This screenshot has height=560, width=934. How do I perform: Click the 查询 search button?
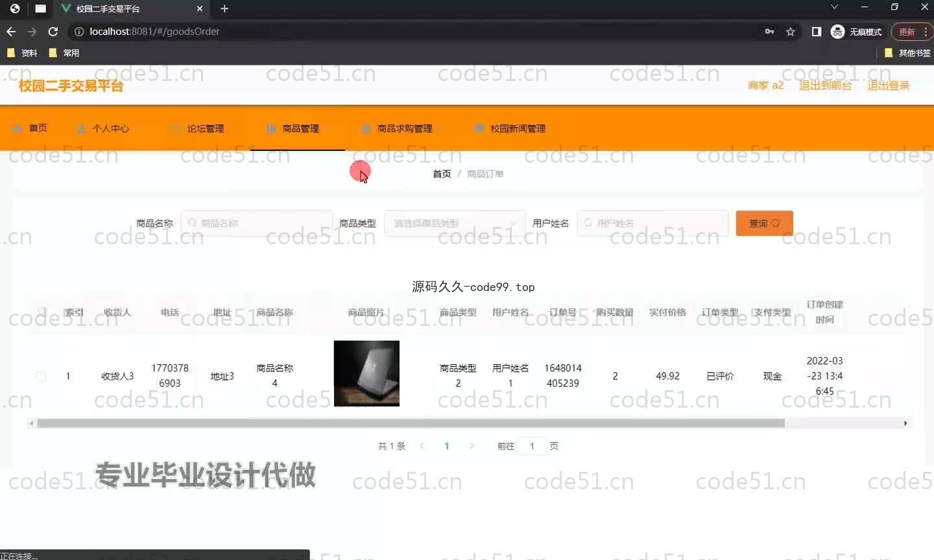765,223
